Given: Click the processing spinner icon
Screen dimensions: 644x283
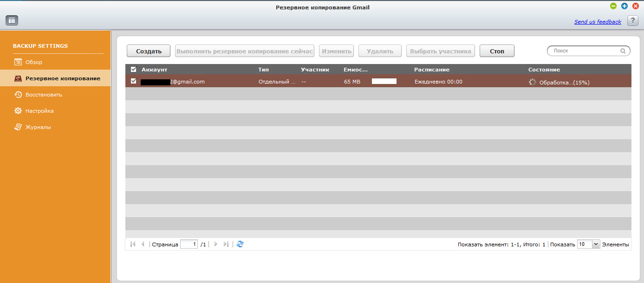Looking at the screenshot, I should (533, 82).
